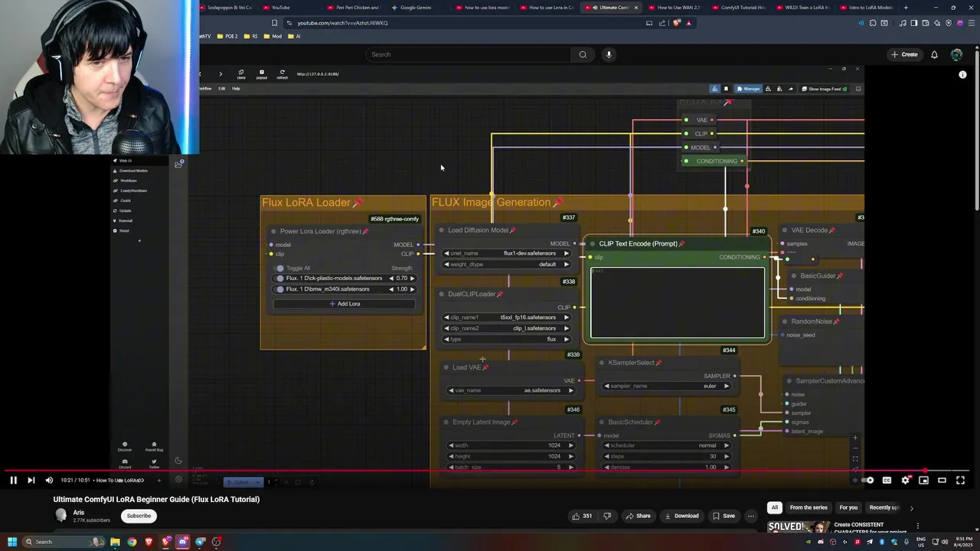Toggle the autoplay switch
The width and height of the screenshot is (980, 551).
coord(867,480)
